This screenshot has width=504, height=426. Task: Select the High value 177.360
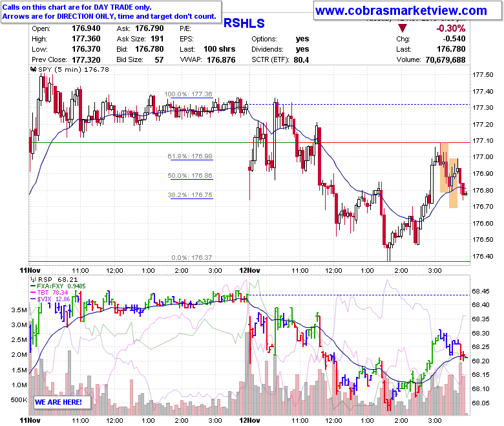coord(86,39)
